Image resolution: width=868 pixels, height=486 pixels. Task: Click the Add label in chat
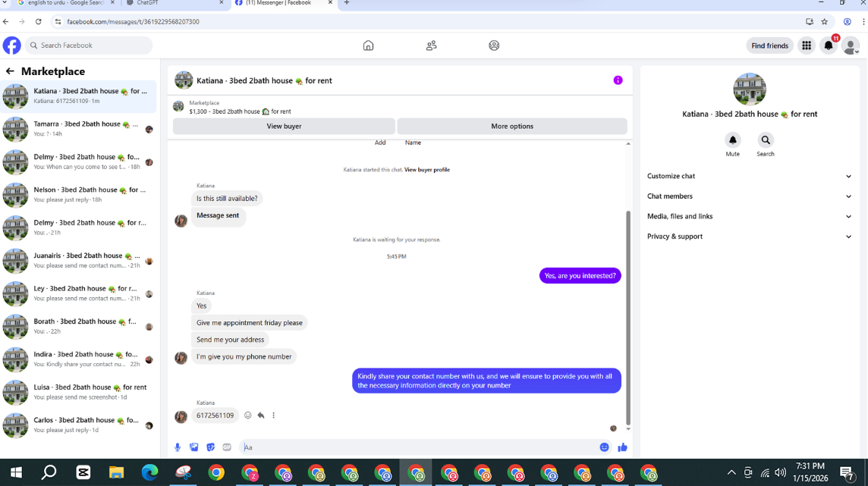pos(379,143)
